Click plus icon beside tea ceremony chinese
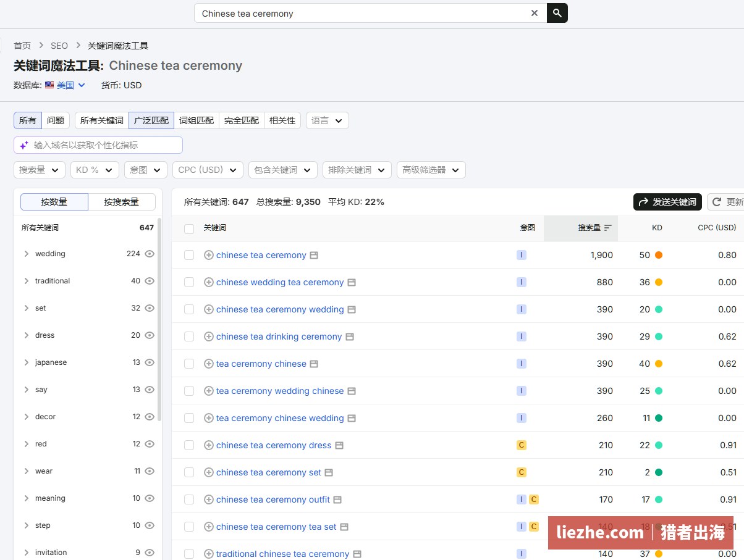This screenshot has width=744, height=560. coord(209,364)
